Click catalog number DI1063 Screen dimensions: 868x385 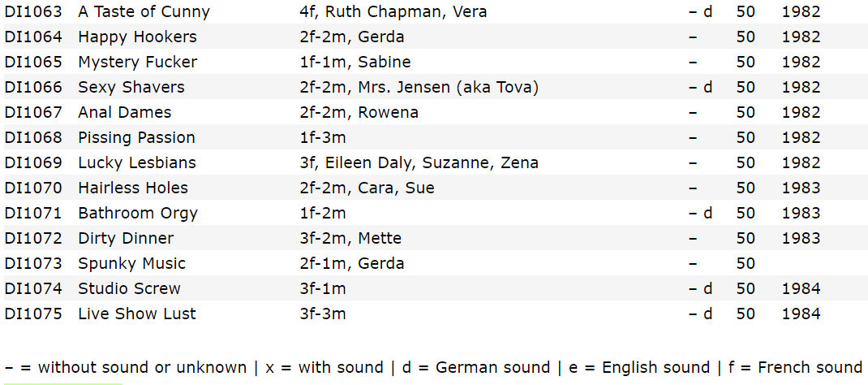click(x=33, y=11)
